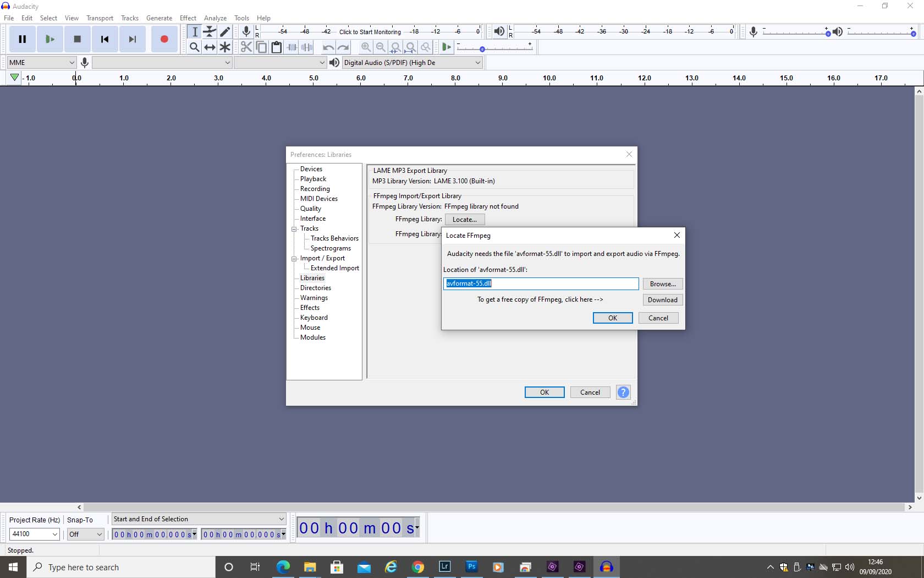Screen dimensions: 924x578
Task: Click the Cut scissors icon
Action: coord(246,47)
